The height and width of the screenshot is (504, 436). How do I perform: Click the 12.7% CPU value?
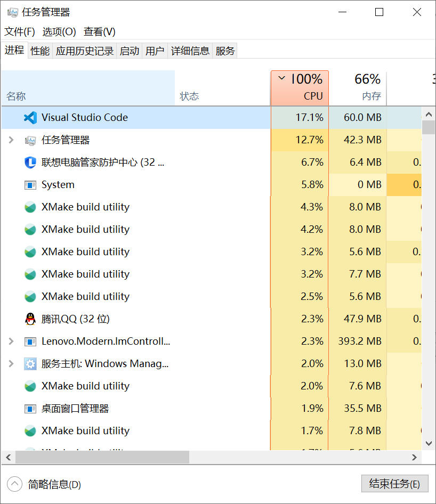point(309,140)
